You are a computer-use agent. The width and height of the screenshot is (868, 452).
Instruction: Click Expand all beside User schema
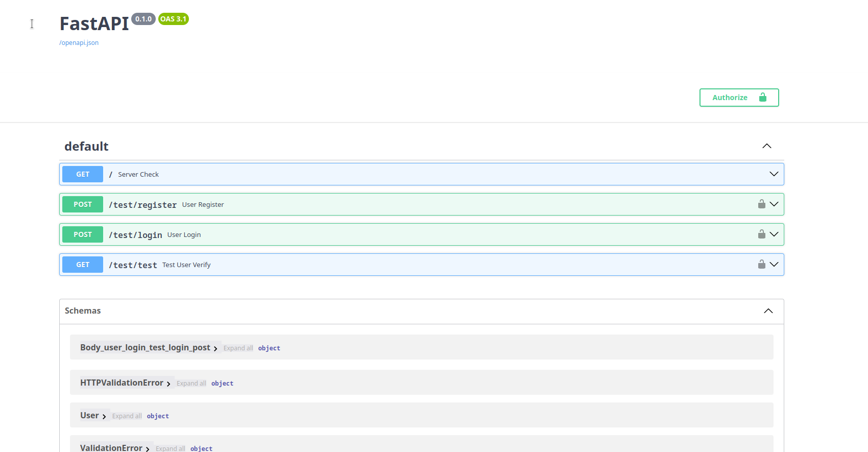click(x=127, y=416)
